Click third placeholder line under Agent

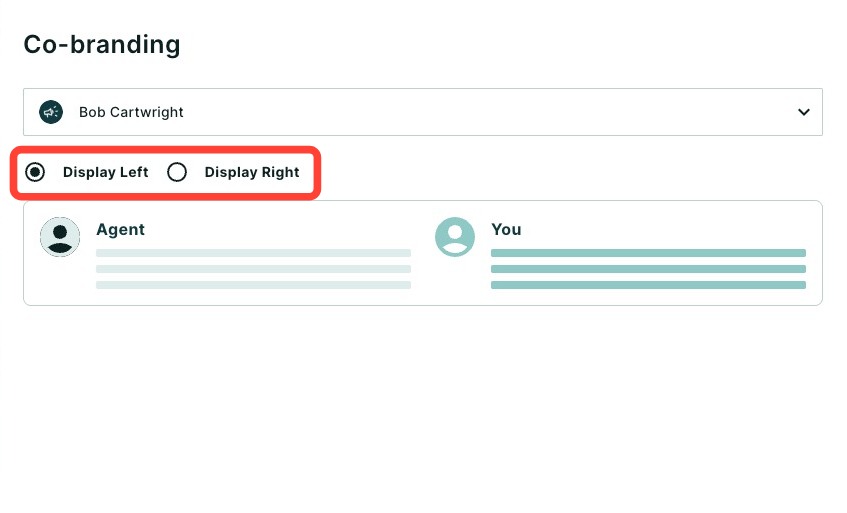click(253, 285)
